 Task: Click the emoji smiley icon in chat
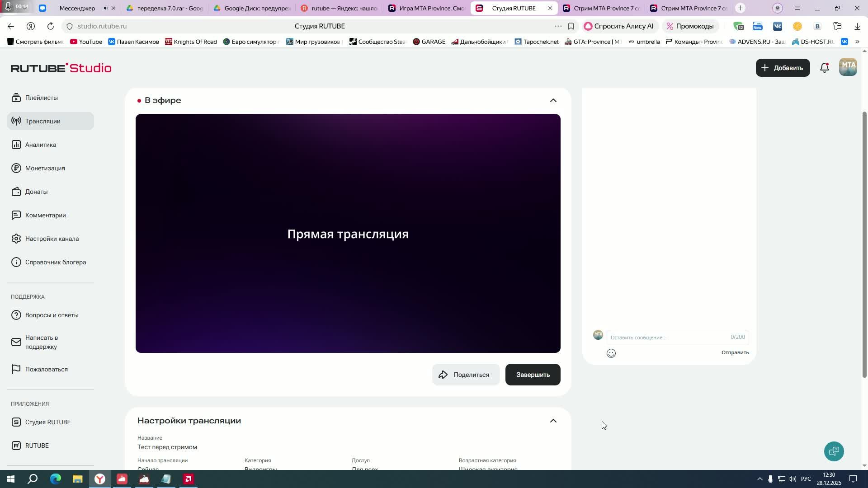click(x=611, y=353)
